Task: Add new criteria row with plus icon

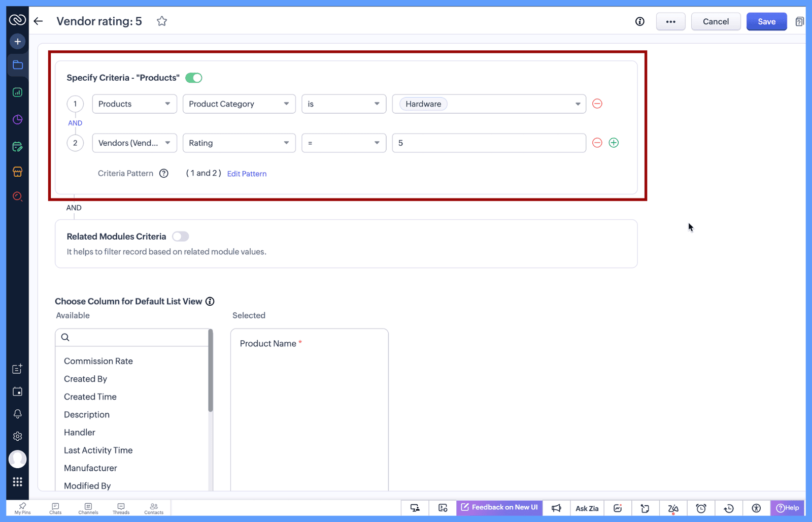Action: pyautogui.click(x=613, y=143)
